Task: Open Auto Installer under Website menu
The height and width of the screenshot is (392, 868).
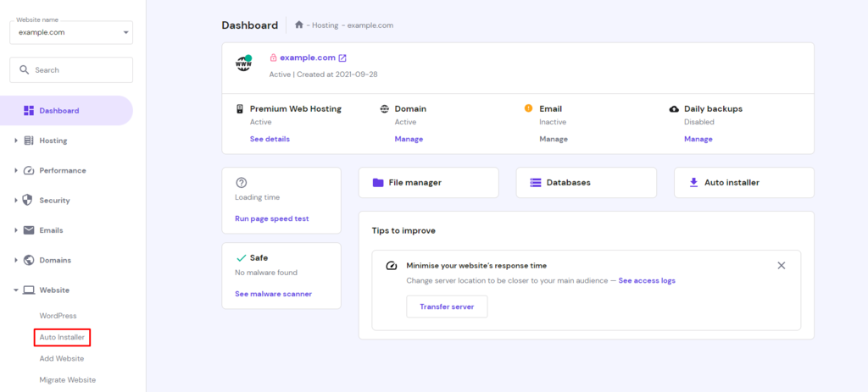Action: tap(62, 337)
